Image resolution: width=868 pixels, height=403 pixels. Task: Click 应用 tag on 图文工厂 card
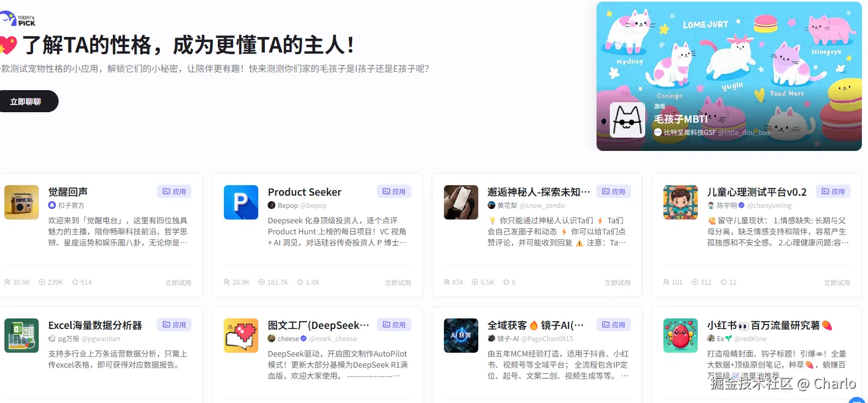[x=394, y=325]
